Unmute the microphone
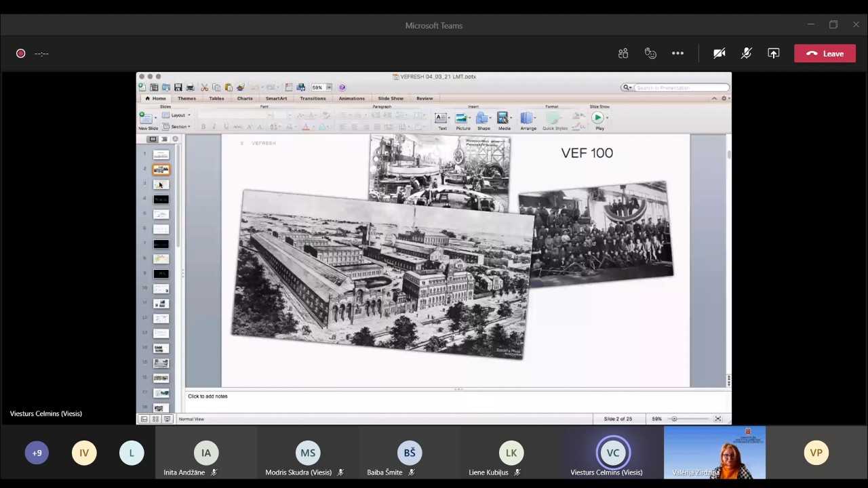Viewport: 868px width, 488px height. [x=746, y=54]
